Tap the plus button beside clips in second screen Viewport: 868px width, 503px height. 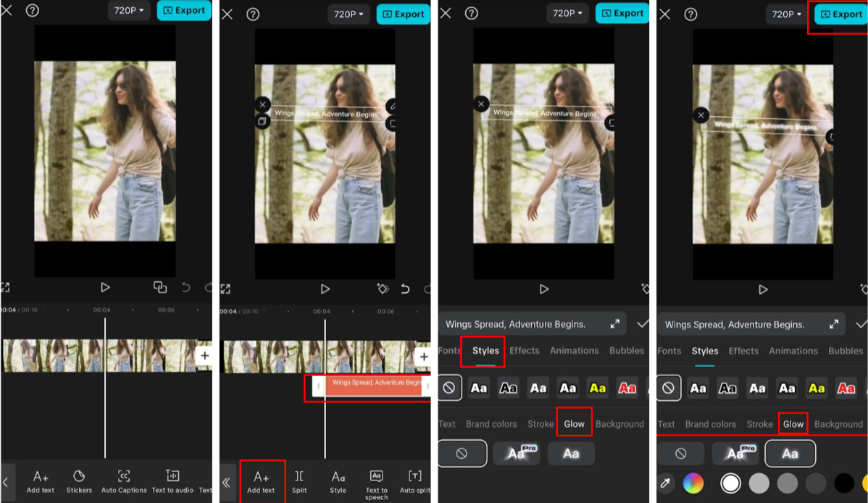pos(424,357)
